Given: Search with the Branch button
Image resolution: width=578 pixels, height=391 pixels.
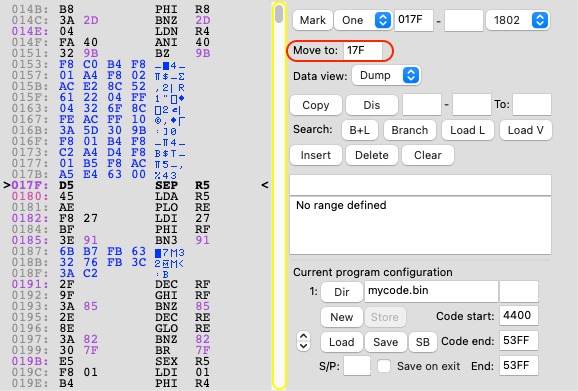Looking at the screenshot, I should pyautogui.click(x=410, y=130).
